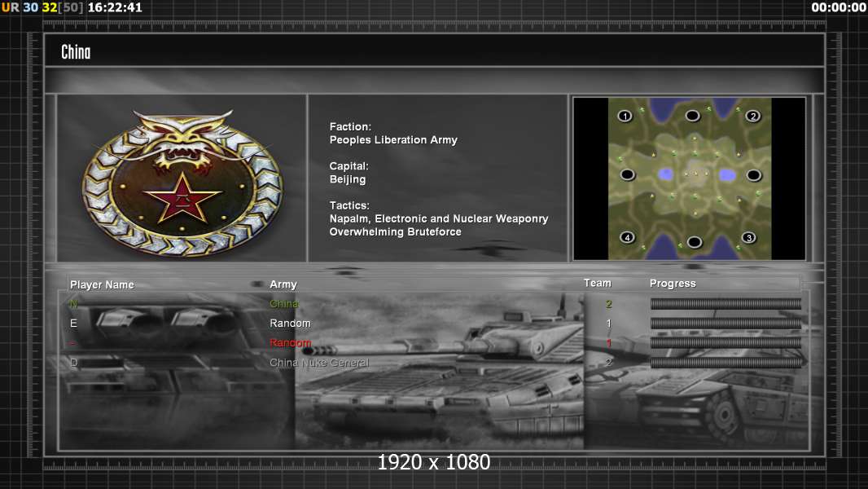Click start position 1 on the minimap

coord(625,116)
